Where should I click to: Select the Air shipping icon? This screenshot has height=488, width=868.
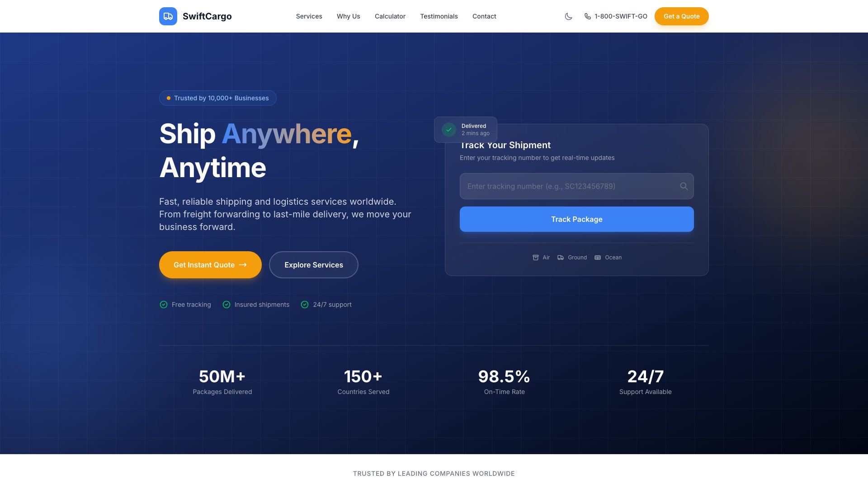535,258
